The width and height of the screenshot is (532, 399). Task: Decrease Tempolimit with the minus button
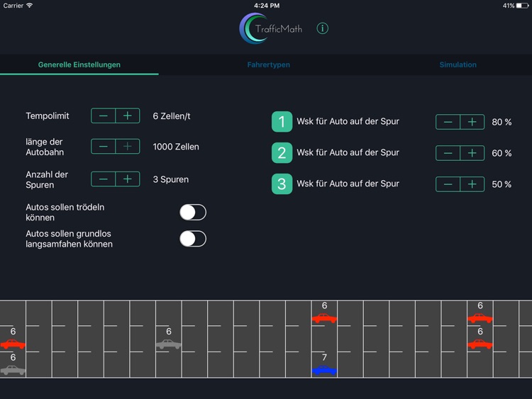pos(104,116)
